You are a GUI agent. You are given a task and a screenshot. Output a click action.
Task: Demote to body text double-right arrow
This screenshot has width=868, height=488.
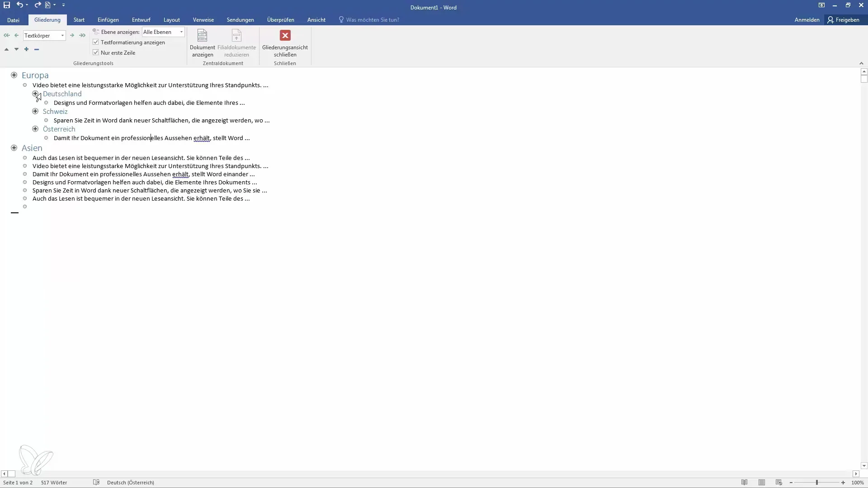tap(82, 35)
